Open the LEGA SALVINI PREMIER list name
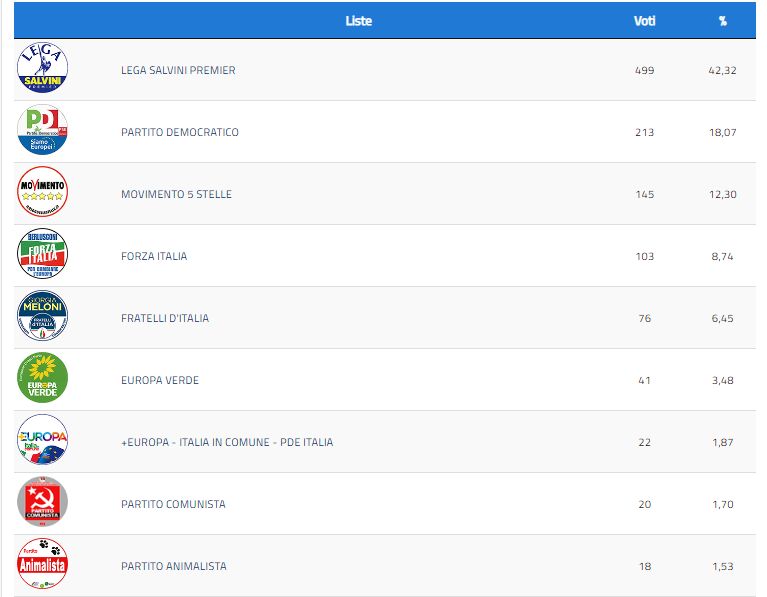 (x=178, y=70)
